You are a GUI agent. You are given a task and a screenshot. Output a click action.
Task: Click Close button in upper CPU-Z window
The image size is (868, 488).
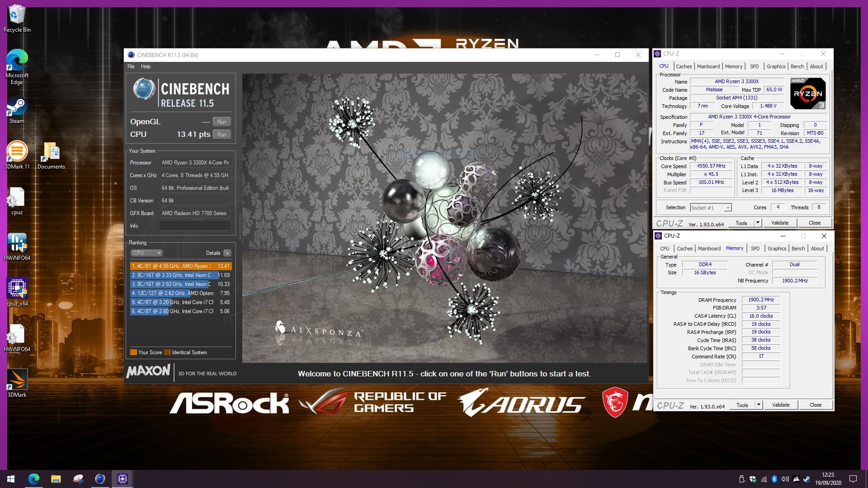pyautogui.click(x=814, y=223)
